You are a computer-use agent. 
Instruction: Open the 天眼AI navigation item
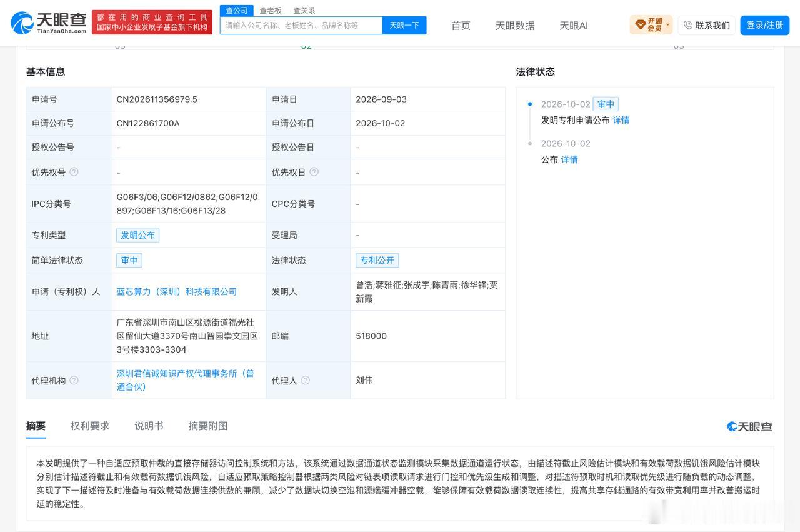click(574, 26)
